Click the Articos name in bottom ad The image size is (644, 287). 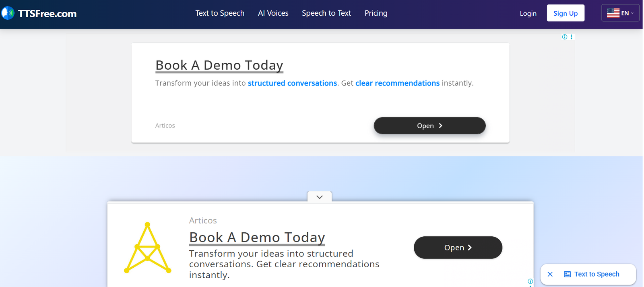pyautogui.click(x=203, y=221)
